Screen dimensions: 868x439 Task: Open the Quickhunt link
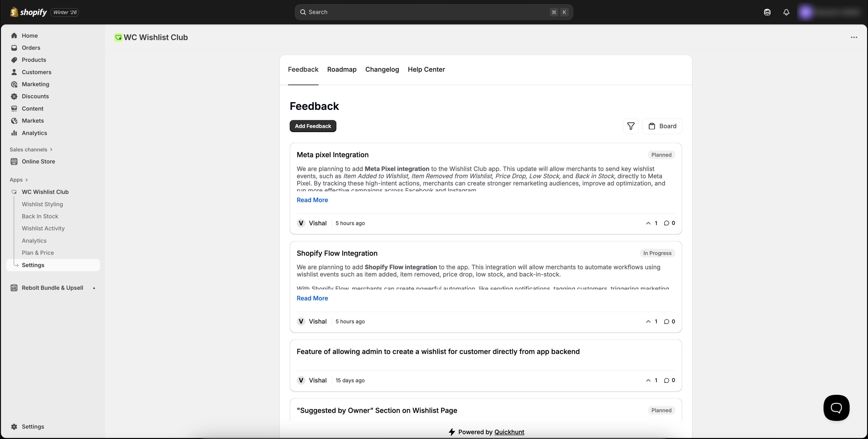point(509,432)
